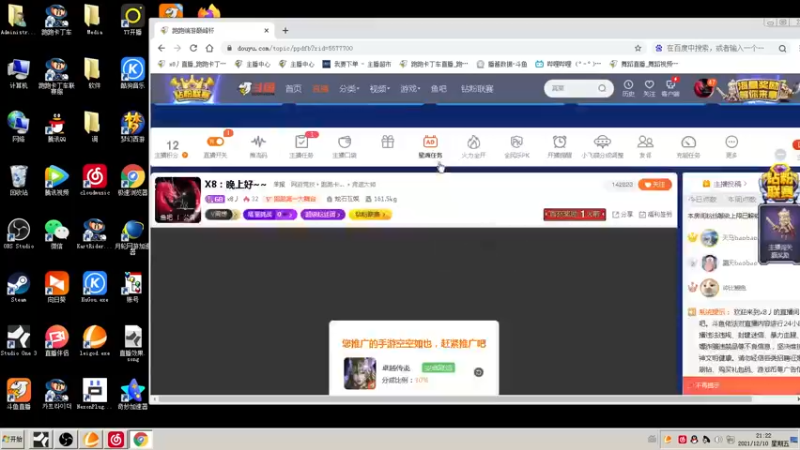Open the cloudmusic desktop shortcut
Image resolution: width=800 pixels, height=450 pixels.
click(94, 180)
